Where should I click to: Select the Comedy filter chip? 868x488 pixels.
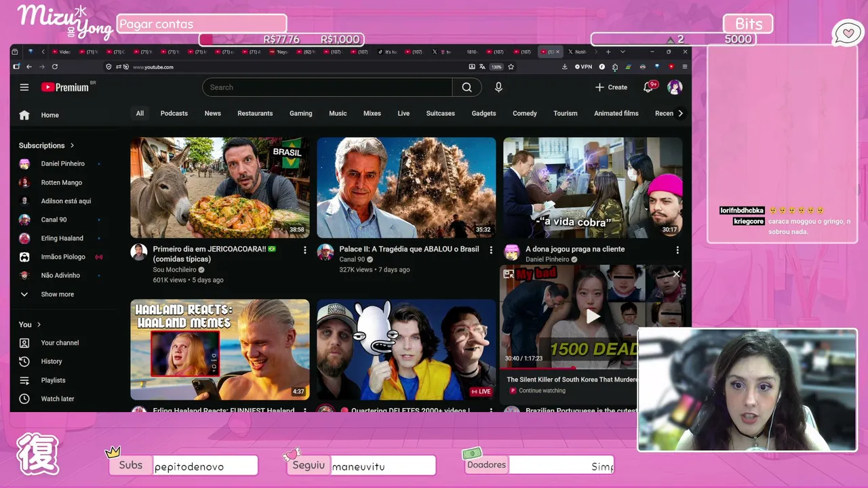(x=525, y=113)
